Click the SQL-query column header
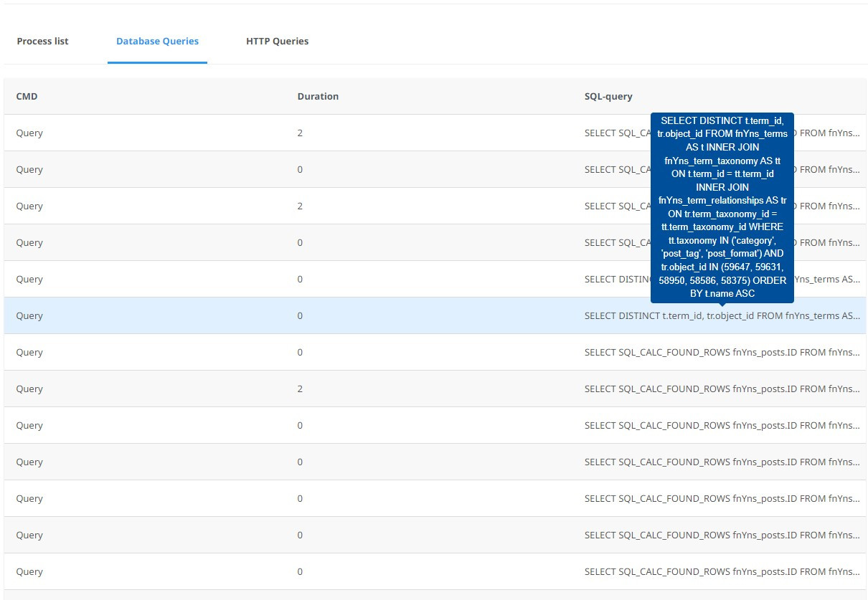 [x=608, y=96]
